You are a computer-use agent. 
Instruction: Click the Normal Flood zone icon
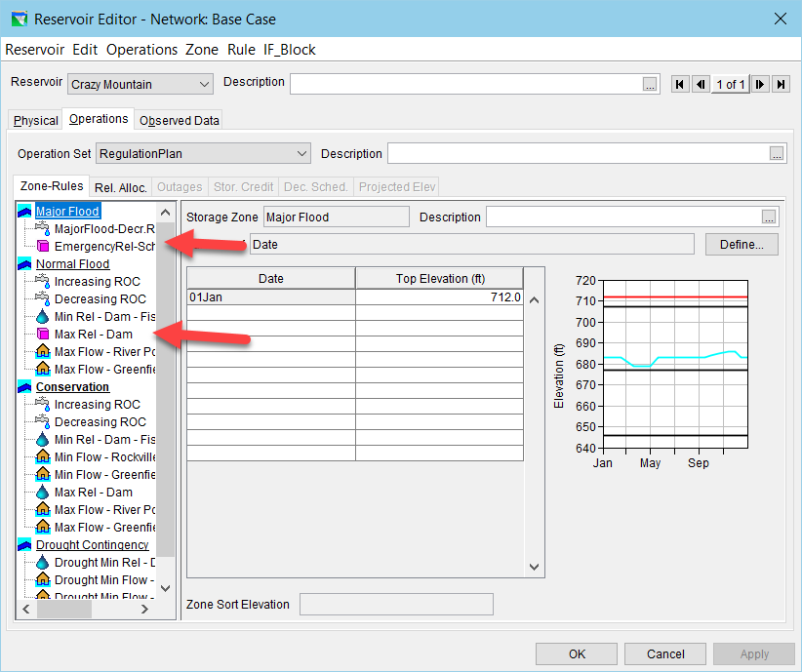tap(24, 264)
